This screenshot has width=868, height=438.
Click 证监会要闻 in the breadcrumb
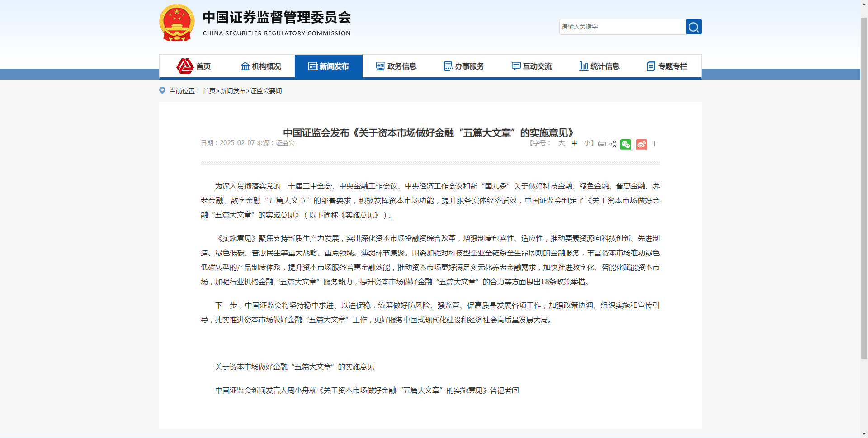point(266,91)
